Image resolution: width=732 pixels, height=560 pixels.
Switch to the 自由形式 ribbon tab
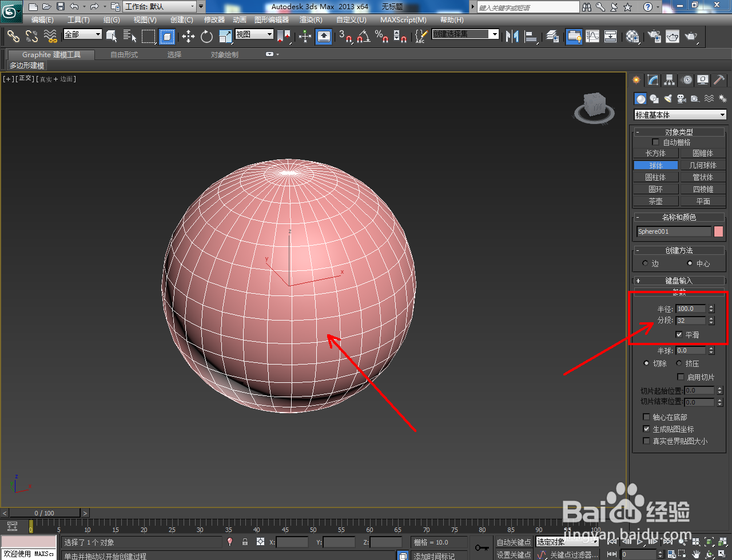click(124, 54)
